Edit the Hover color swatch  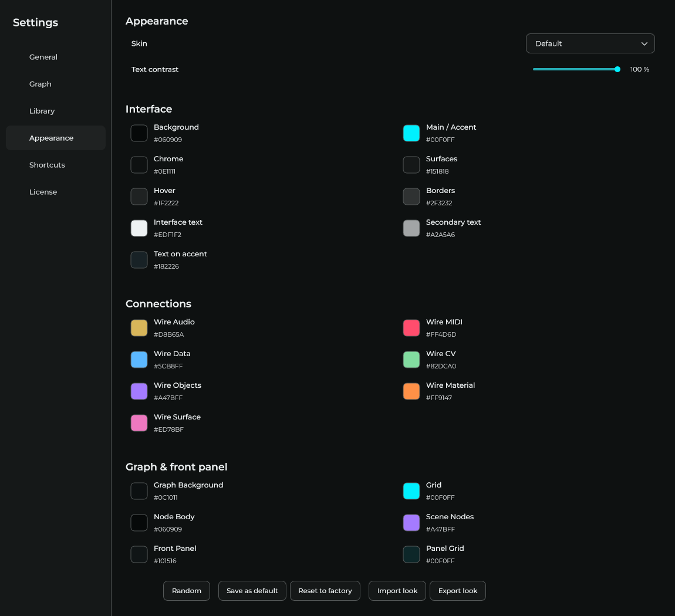pos(139,197)
